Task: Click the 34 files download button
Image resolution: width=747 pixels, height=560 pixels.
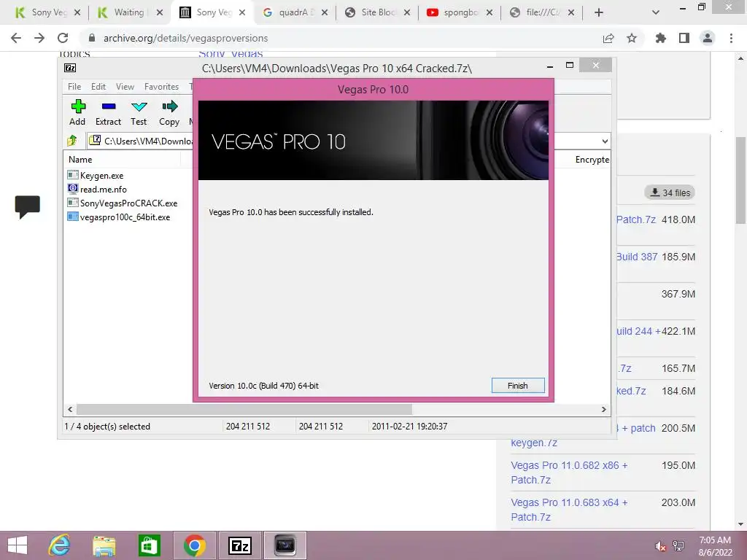Action: (670, 192)
